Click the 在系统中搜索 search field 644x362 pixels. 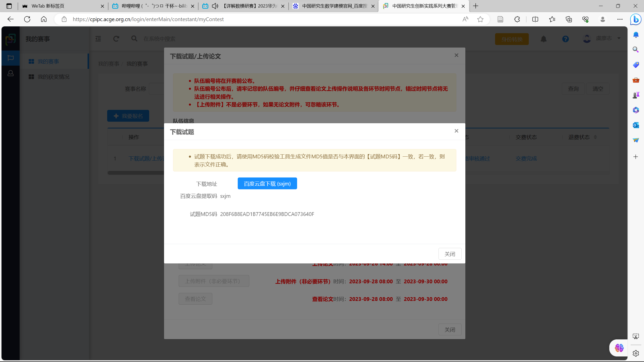[x=159, y=39]
